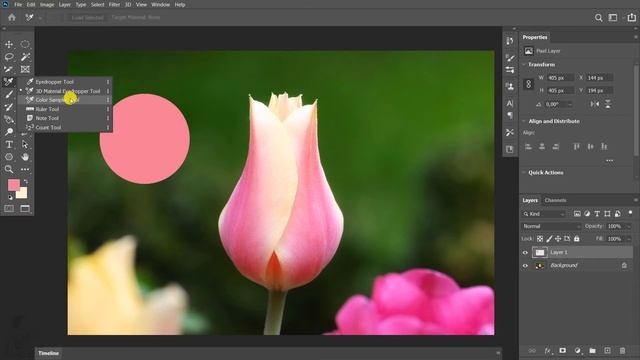Hide the Background layer eye

[x=525, y=266]
